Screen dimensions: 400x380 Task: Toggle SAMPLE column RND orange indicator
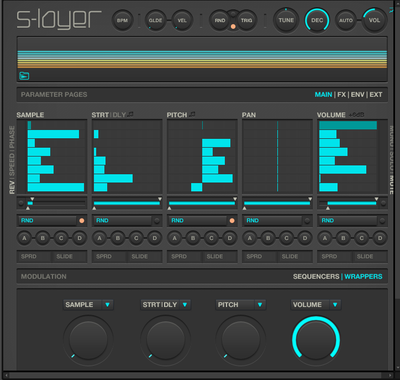click(x=82, y=220)
